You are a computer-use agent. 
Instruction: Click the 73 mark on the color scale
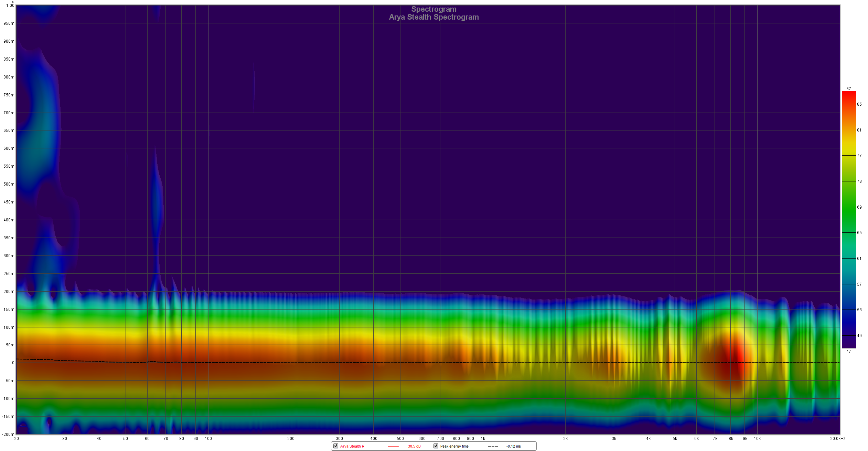coord(859,181)
